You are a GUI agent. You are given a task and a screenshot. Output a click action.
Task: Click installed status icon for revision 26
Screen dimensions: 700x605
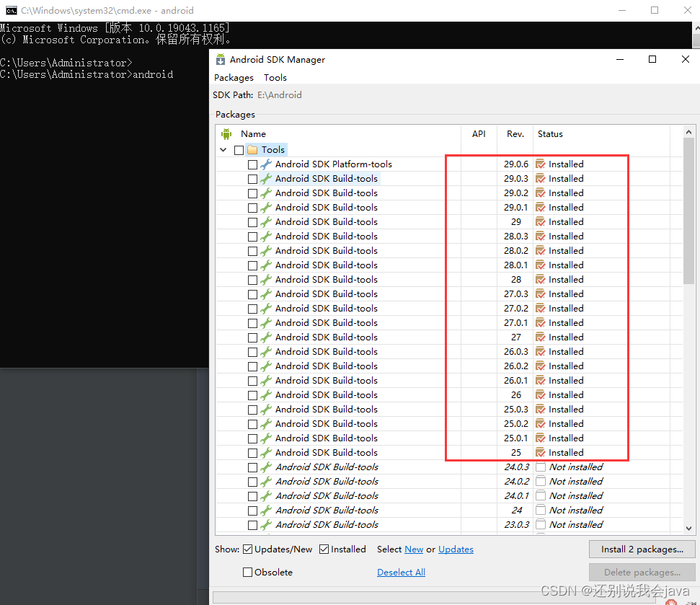(x=541, y=395)
